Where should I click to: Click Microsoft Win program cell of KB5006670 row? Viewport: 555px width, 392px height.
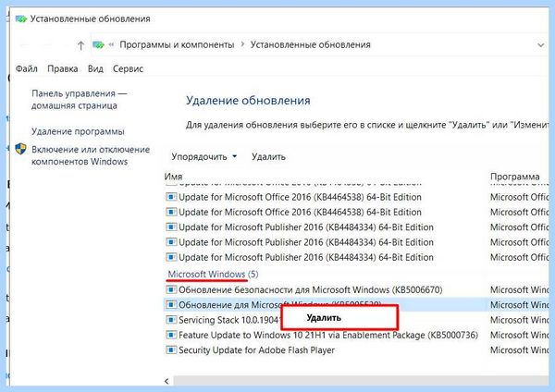pos(519,289)
